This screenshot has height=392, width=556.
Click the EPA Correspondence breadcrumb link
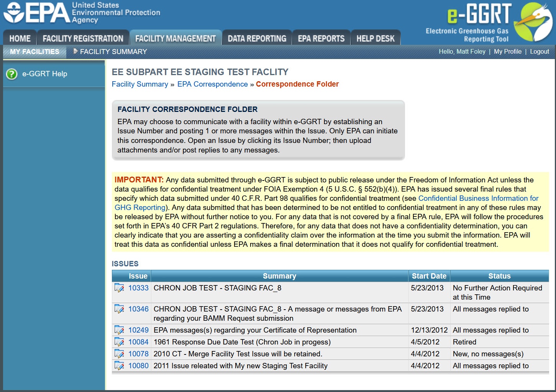tap(213, 84)
